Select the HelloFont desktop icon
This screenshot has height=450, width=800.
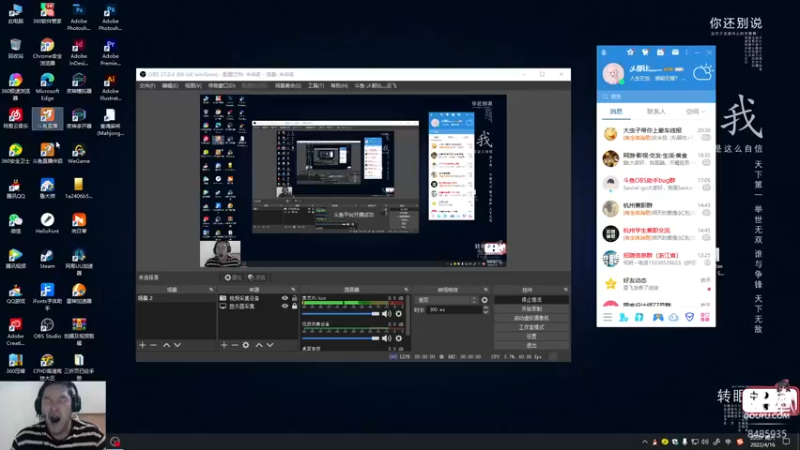pos(47,223)
